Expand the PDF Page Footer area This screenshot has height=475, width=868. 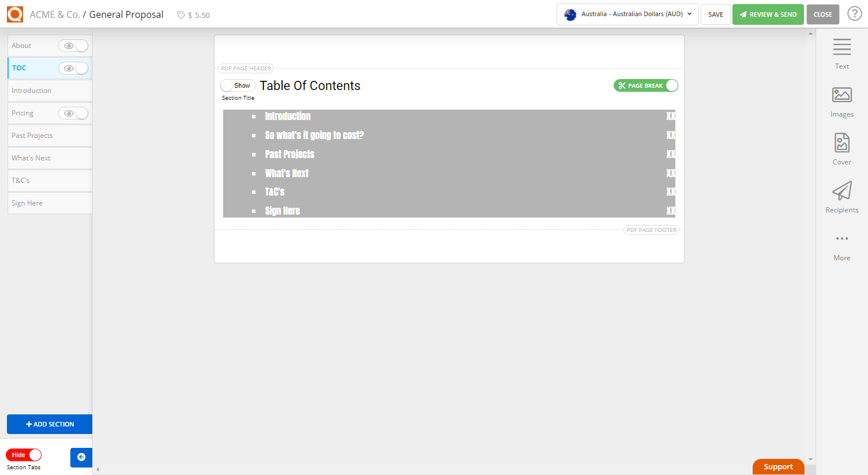pyautogui.click(x=651, y=230)
